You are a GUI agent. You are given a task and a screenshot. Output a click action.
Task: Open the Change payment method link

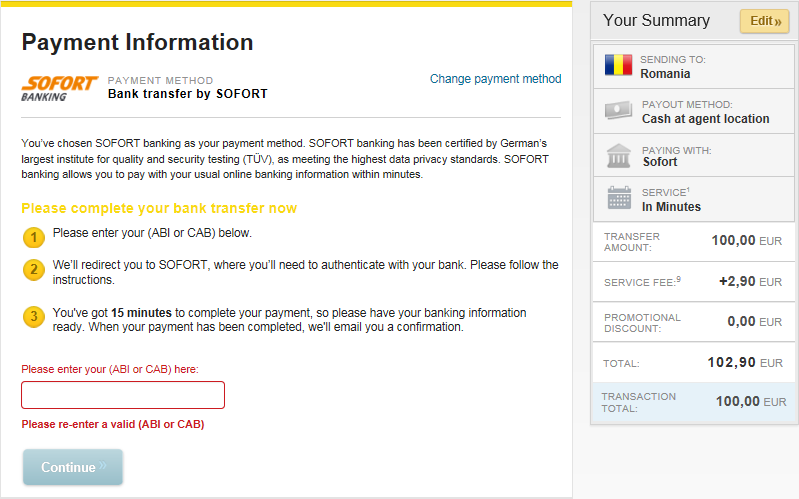495,79
